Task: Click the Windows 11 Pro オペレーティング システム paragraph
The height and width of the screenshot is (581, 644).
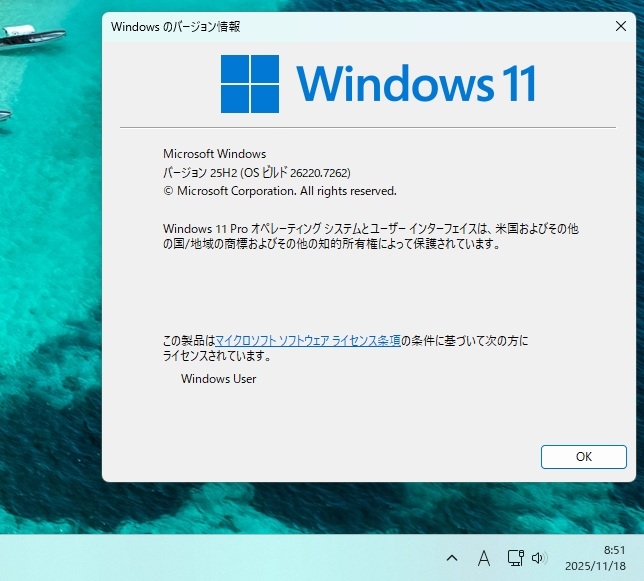Action: point(370,236)
